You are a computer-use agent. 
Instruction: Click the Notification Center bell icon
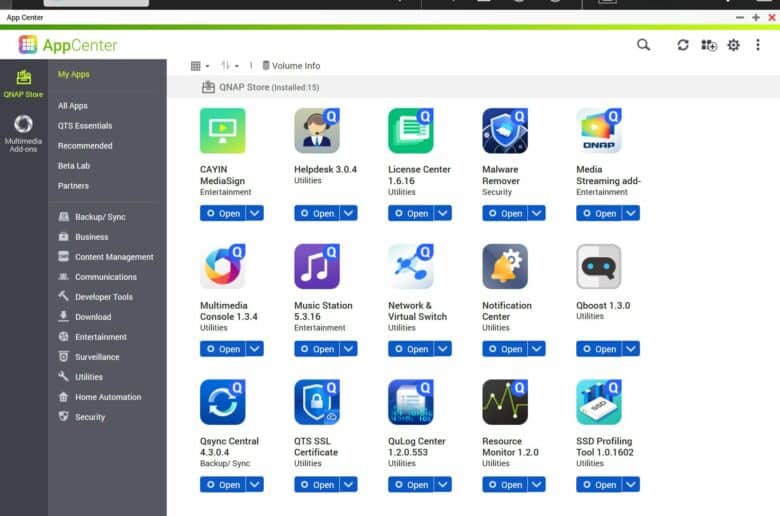pyautogui.click(x=505, y=267)
